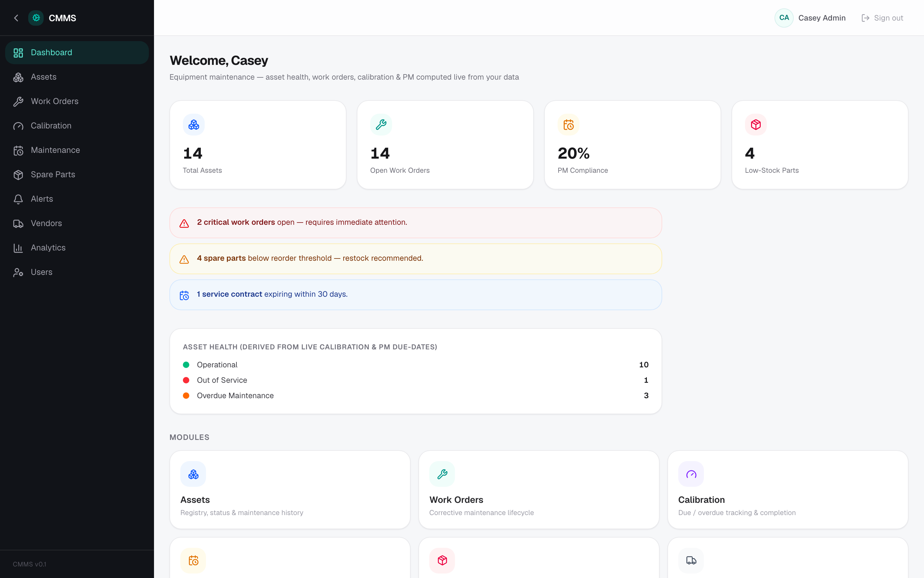Open Work Orders from the sidebar
Screen dimensions: 924x578
pos(77,102)
